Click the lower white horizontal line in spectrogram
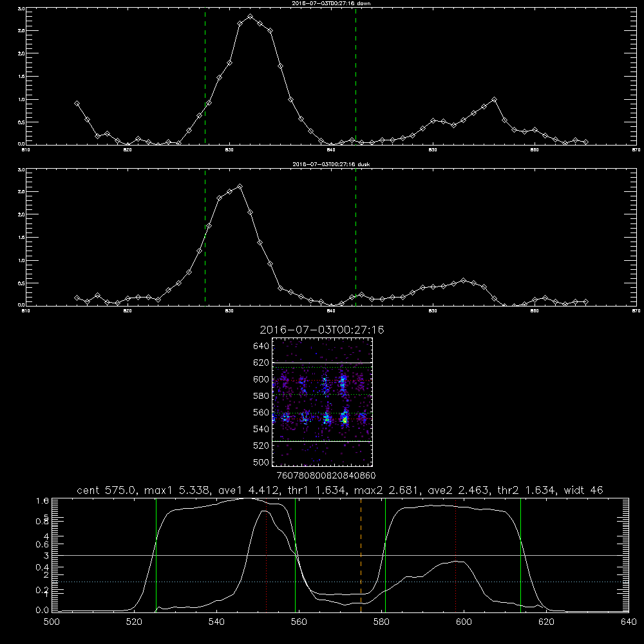Viewport: 644px width, 644px height. tap(322, 441)
